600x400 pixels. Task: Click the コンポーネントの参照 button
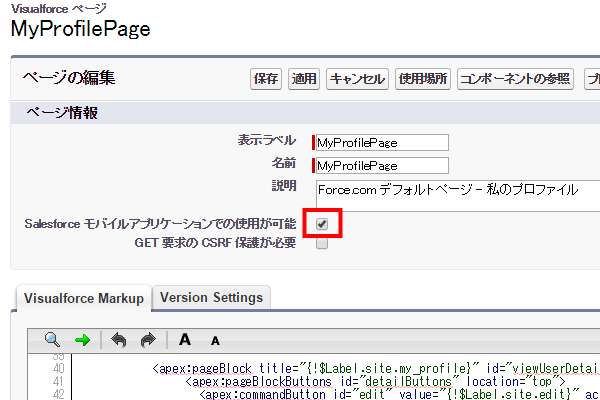pos(516,79)
